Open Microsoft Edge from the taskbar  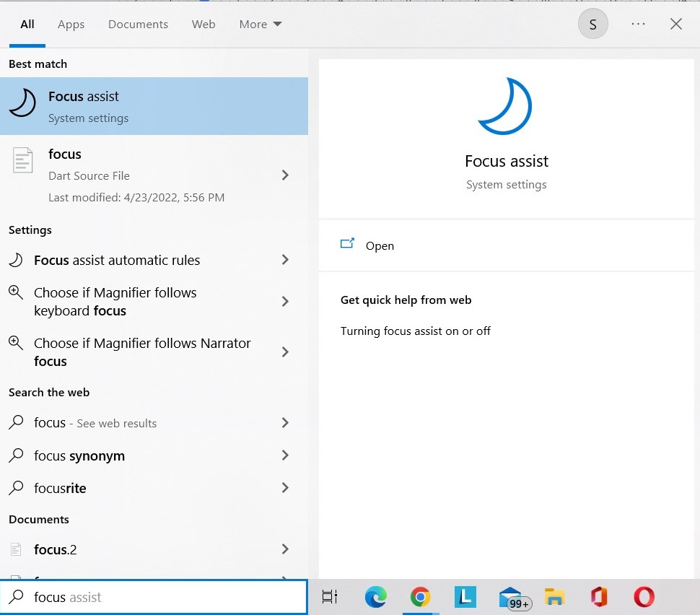[x=375, y=597]
